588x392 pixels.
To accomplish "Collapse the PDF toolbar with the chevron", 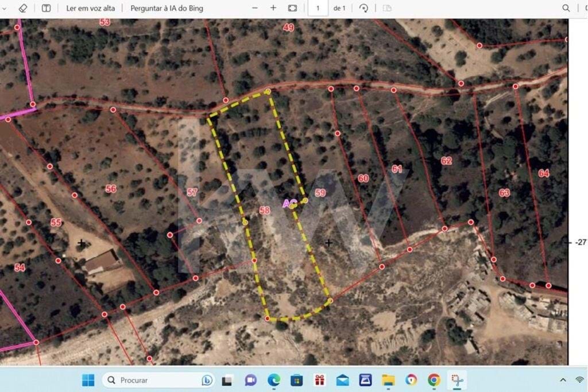I will [4, 8].
